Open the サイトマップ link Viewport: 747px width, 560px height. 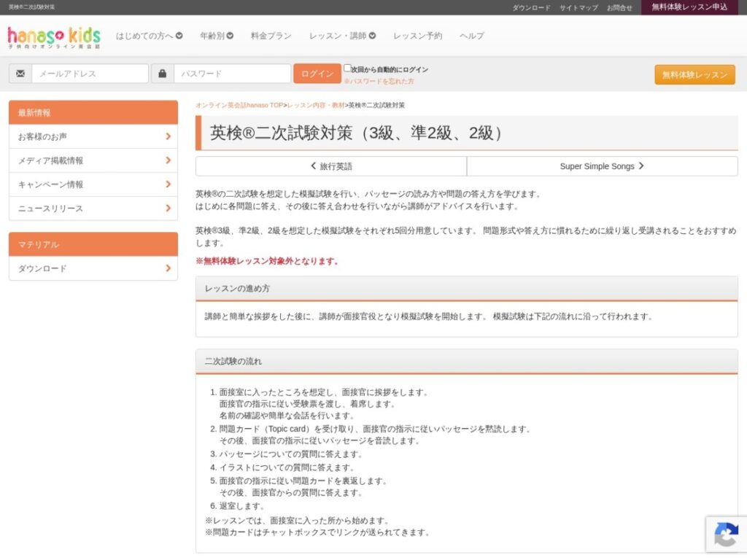pos(578,7)
